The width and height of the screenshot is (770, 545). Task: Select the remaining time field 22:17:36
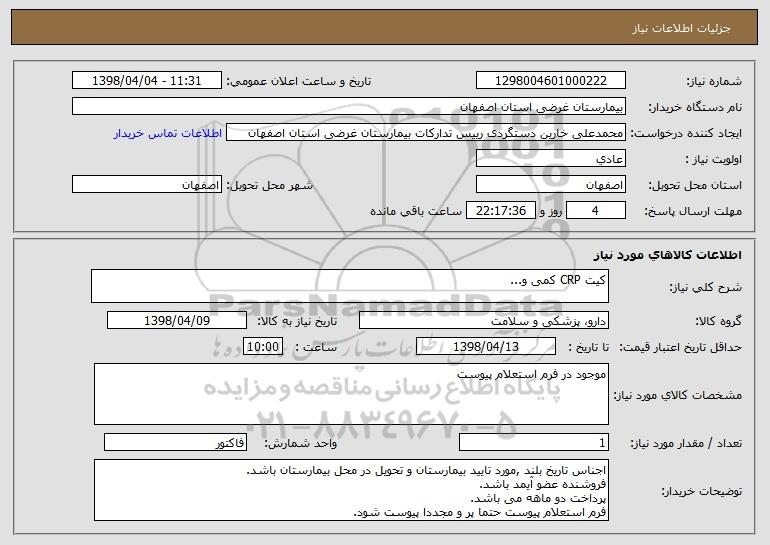pos(500,211)
